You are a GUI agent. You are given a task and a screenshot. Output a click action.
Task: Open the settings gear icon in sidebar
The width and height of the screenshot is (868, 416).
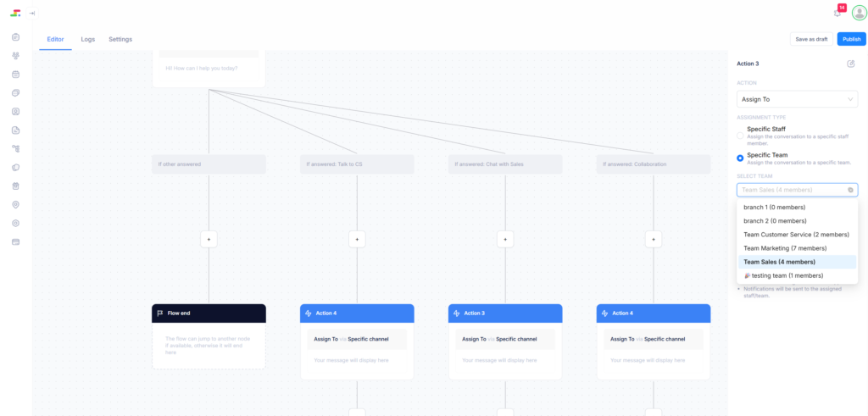tap(15, 224)
